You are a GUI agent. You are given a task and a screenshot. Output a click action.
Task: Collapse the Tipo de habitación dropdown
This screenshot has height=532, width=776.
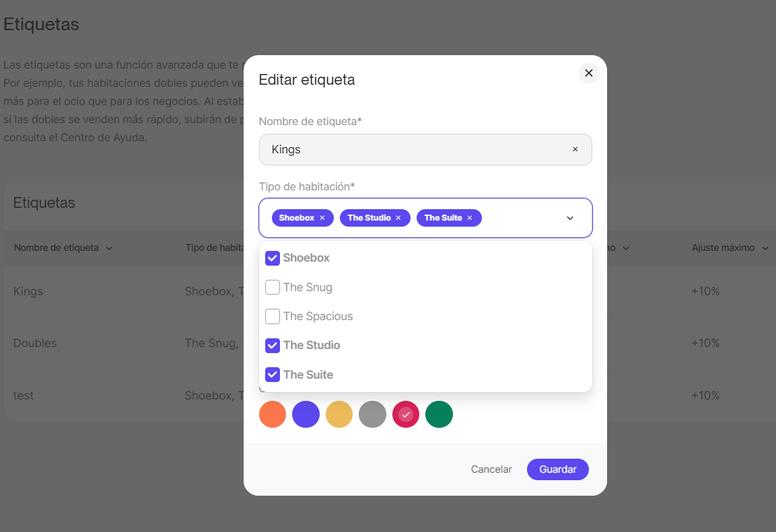point(570,218)
